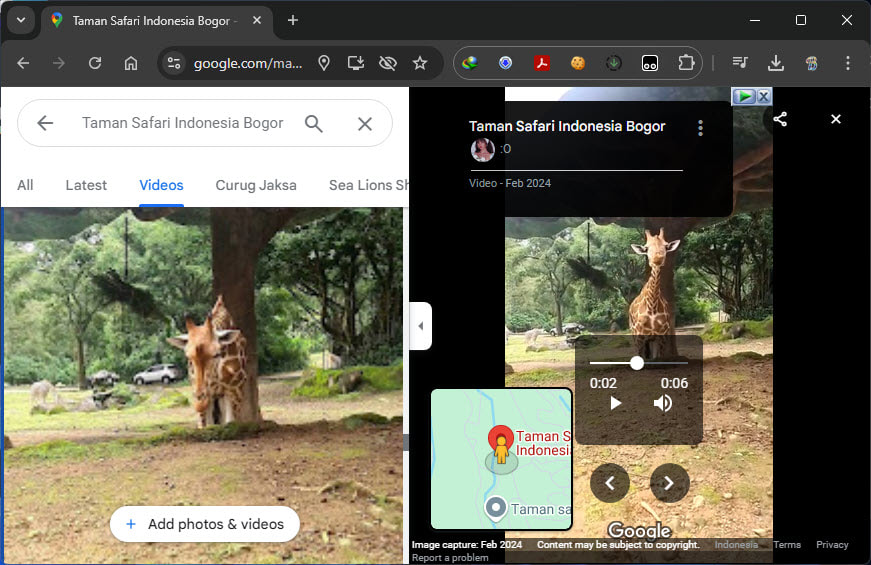
Task: Go to previous photo with left arrow
Action: pyautogui.click(x=610, y=483)
